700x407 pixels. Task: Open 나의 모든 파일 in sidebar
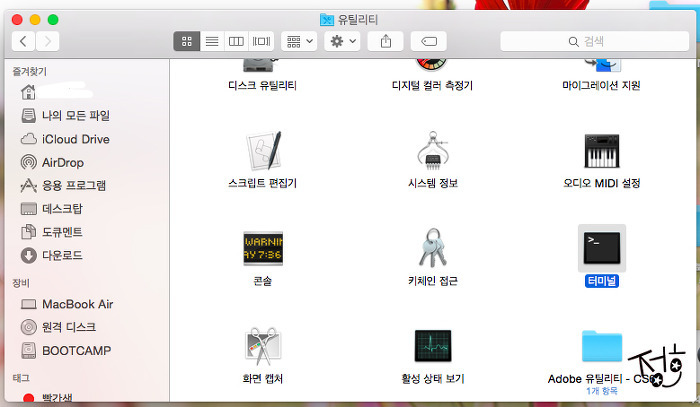point(65,116)
